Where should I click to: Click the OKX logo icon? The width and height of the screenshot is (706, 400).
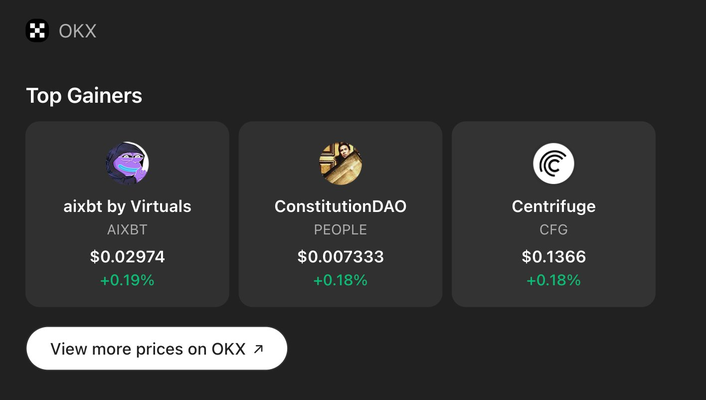(37, 31)
